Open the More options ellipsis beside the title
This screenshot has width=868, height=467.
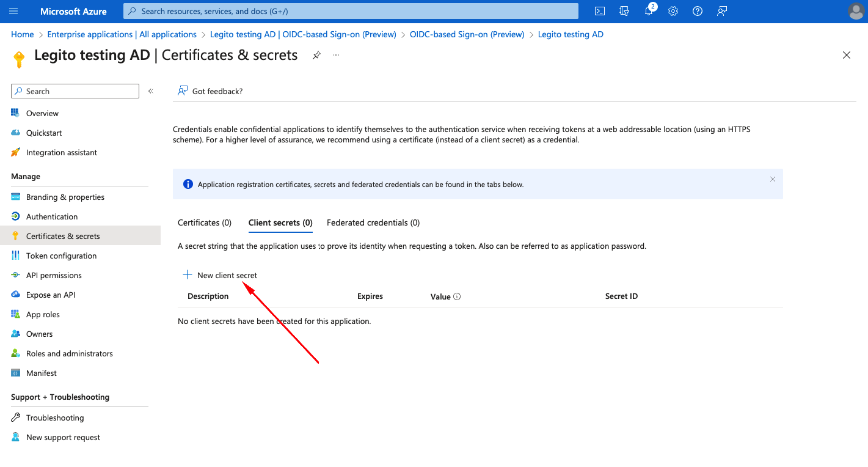click(x=336, y=55)
